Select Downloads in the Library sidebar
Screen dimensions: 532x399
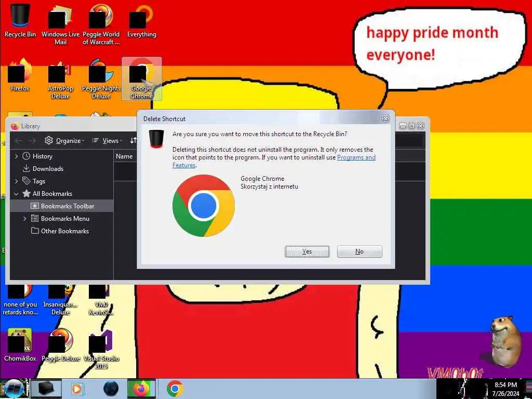pyautogui.click(x=48, y=169)
